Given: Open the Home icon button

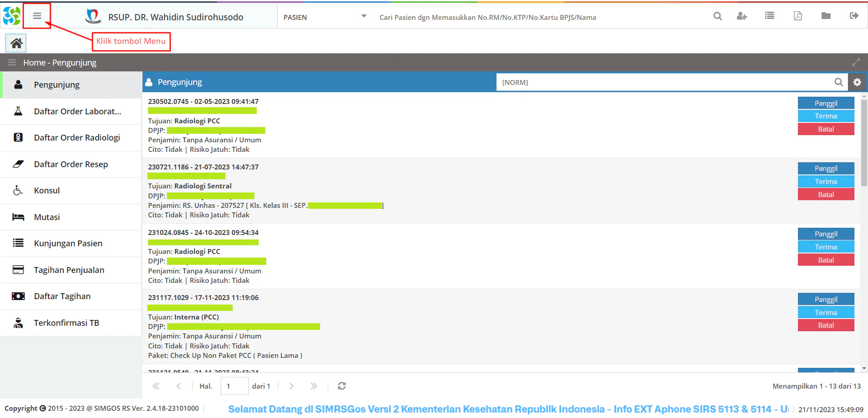Looking at the screenshot, I should coord(16,43).
